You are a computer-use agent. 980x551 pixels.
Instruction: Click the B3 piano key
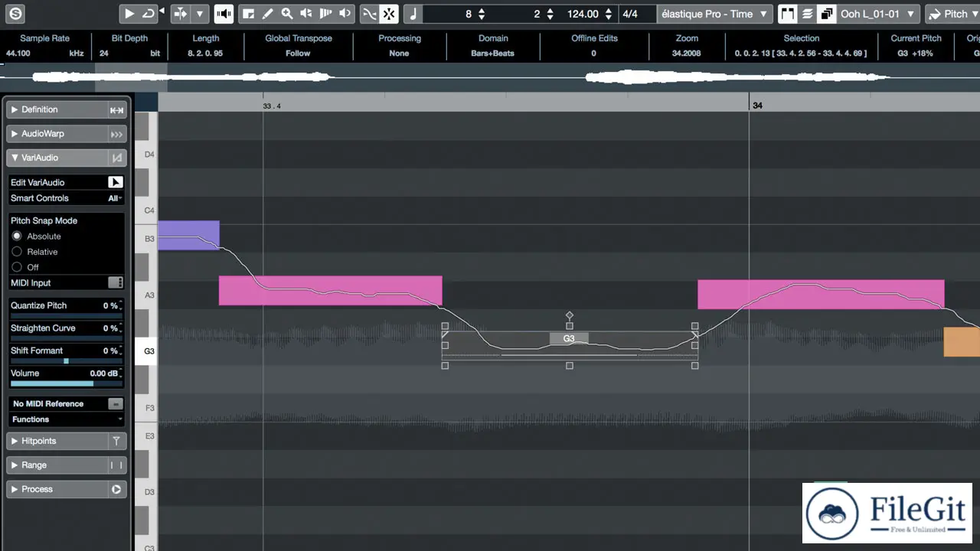click(146, 239)
